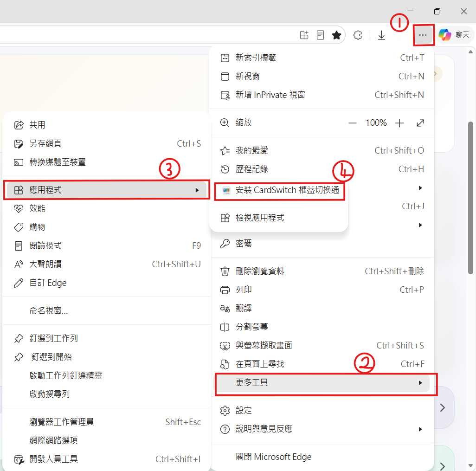Zoom in with the plus button
Screen dimensions: 476x471
399,123
